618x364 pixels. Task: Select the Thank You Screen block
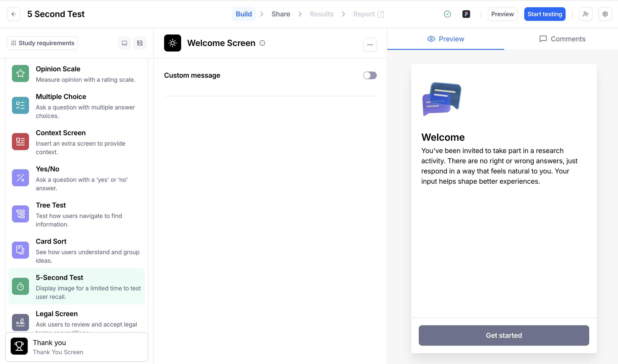click(x=76, y=347)
